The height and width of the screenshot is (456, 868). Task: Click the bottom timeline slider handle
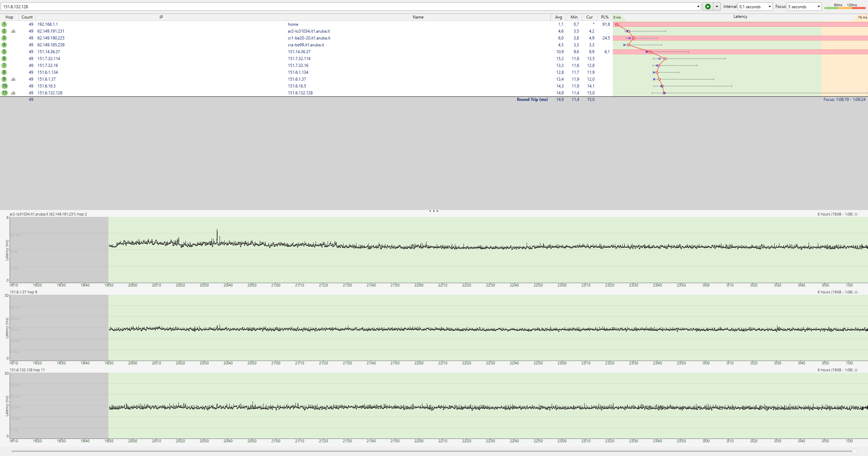[x=855, y=451]
